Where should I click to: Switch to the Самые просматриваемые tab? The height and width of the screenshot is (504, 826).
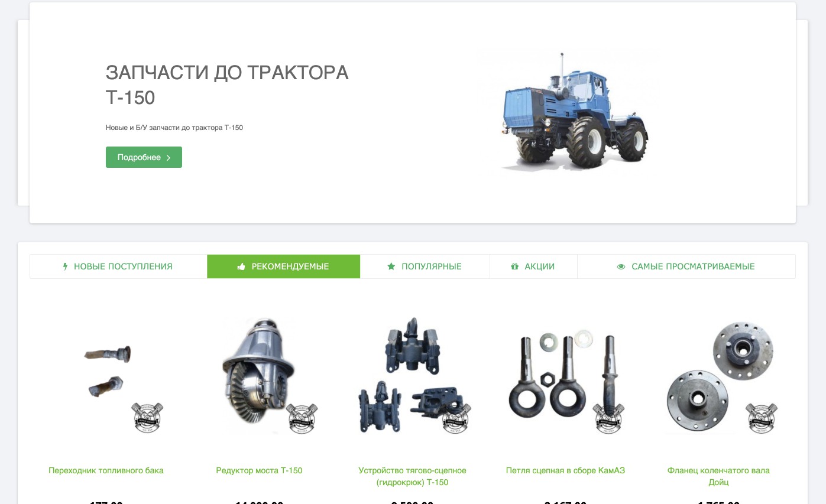686,266
